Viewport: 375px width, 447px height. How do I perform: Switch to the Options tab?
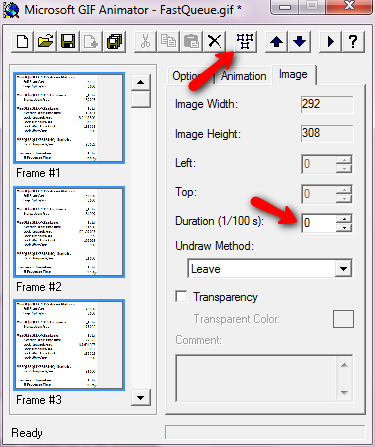[x=190, y=76]
